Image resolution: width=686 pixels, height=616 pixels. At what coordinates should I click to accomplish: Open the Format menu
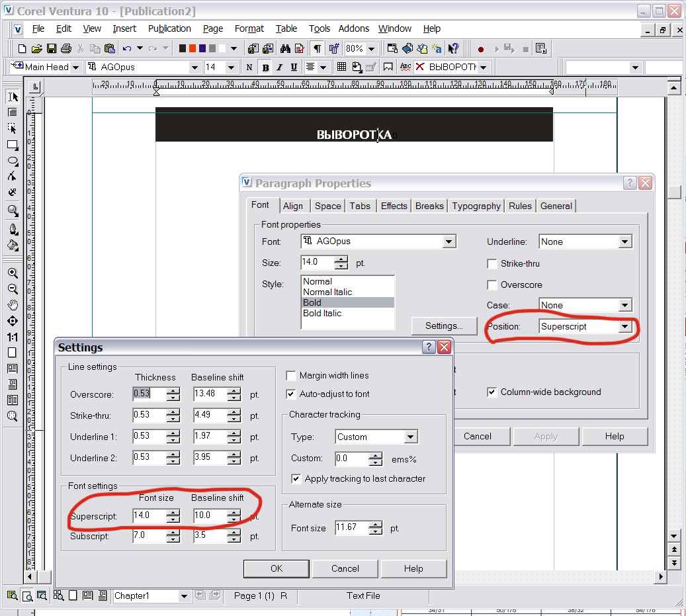click(x=249, y=29)
